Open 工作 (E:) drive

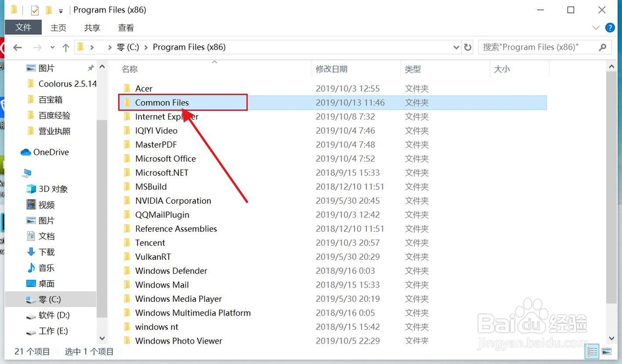[53, 331]
